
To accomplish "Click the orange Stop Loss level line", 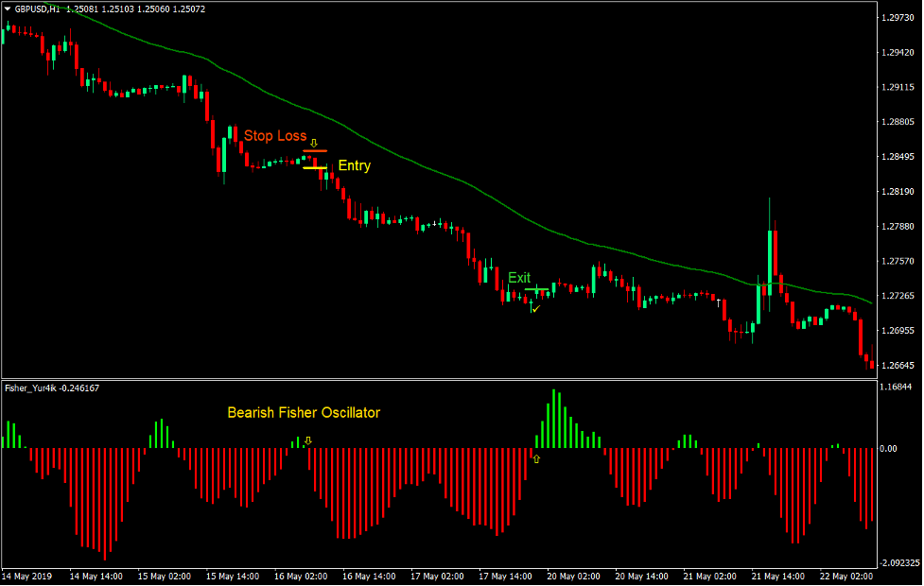I will pos(315,151).
